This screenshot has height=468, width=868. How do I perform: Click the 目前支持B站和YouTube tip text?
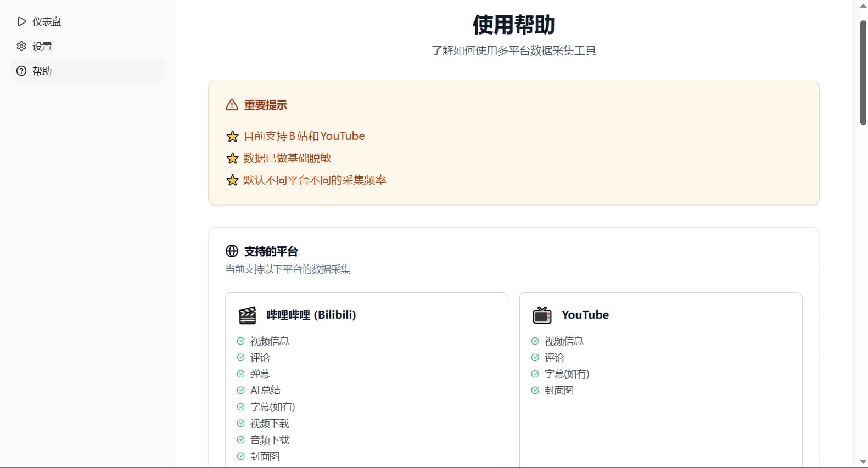point(304,136)
